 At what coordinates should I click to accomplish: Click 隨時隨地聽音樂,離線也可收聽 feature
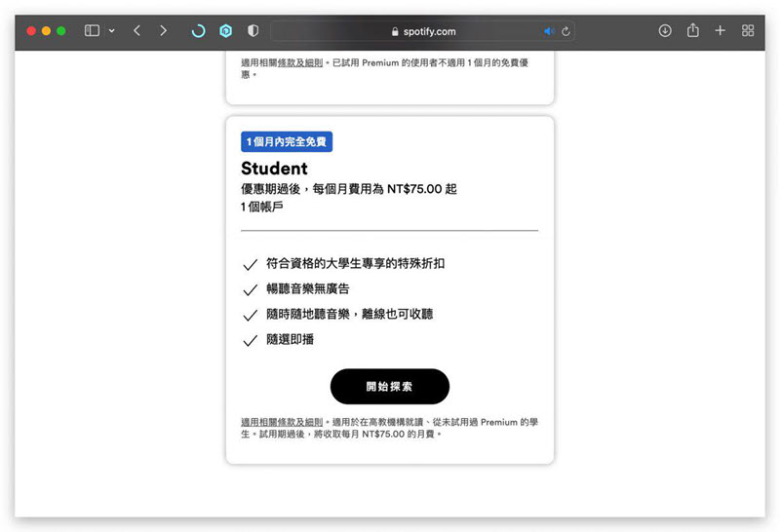click(350, 314)
